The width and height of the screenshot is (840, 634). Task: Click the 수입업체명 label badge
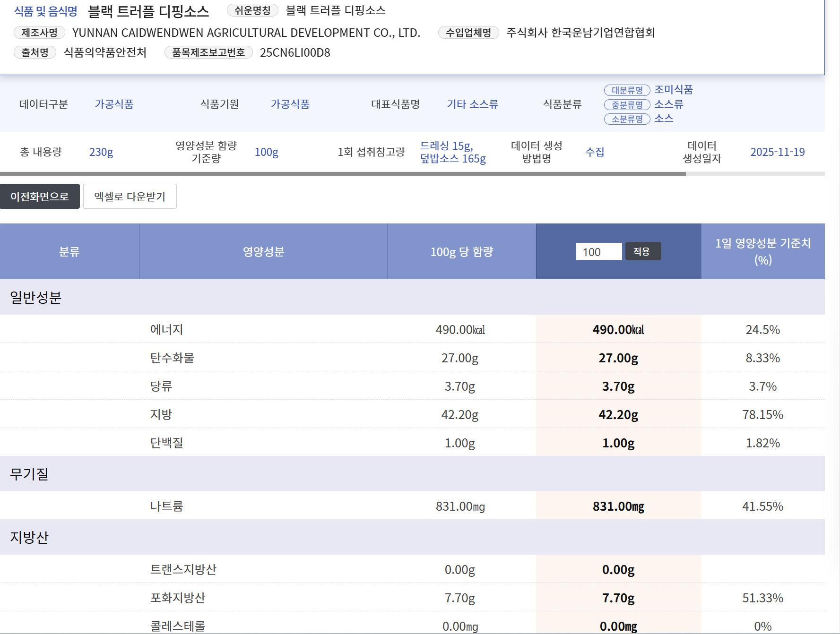[x=468, y=33]
